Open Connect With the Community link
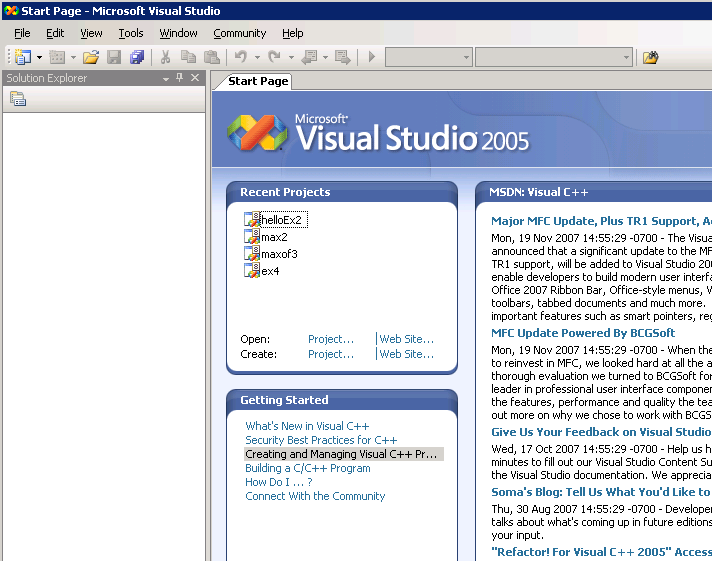The height and width of the screenshot is (561, 712). [x=315, y=496]
